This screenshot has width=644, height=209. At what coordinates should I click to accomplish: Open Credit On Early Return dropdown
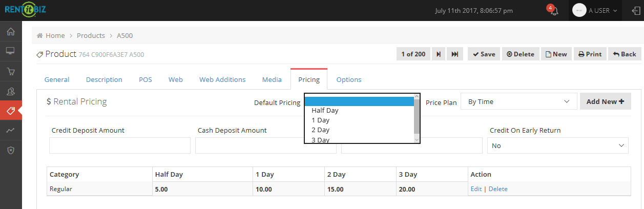click(558, 145)
